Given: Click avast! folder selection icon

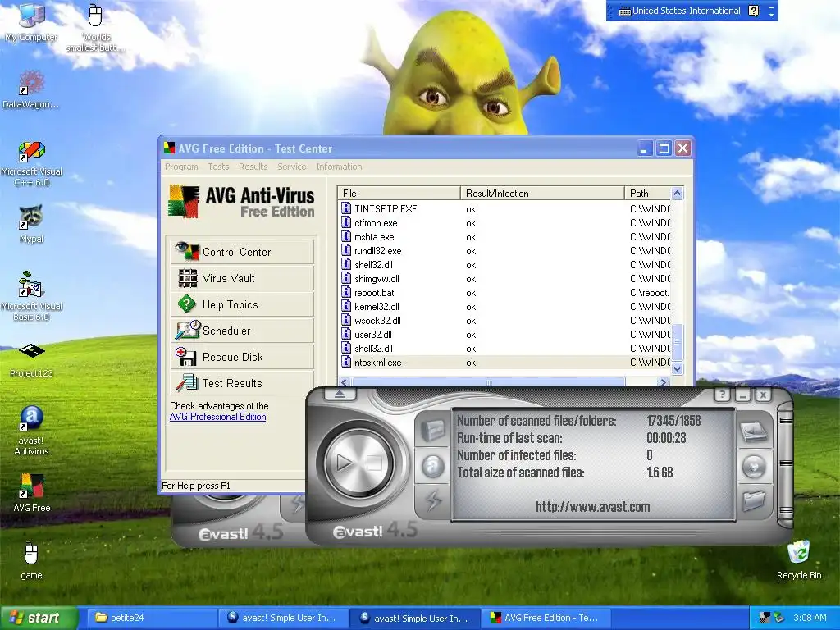Looking at the screenshot, I should pos(755,501).
